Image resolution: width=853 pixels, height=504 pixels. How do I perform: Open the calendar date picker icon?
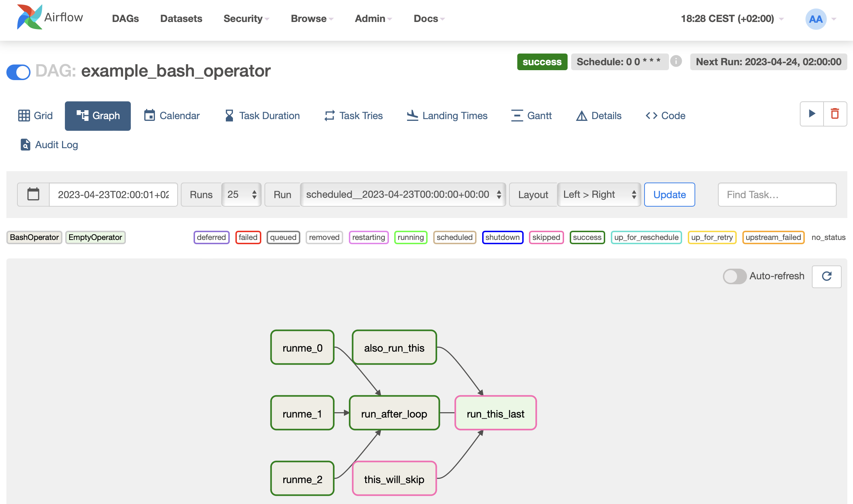point(33,194)
